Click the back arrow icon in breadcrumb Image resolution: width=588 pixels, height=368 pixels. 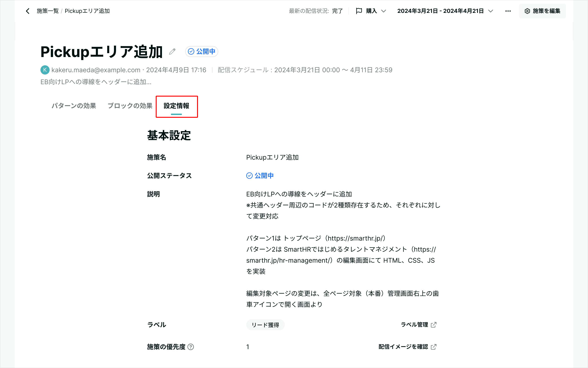[x=28, y=11]
